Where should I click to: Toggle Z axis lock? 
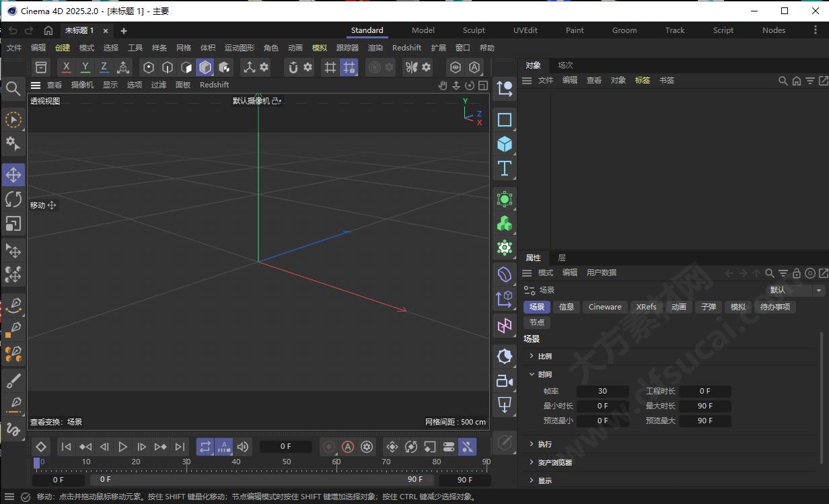point(104,67)
